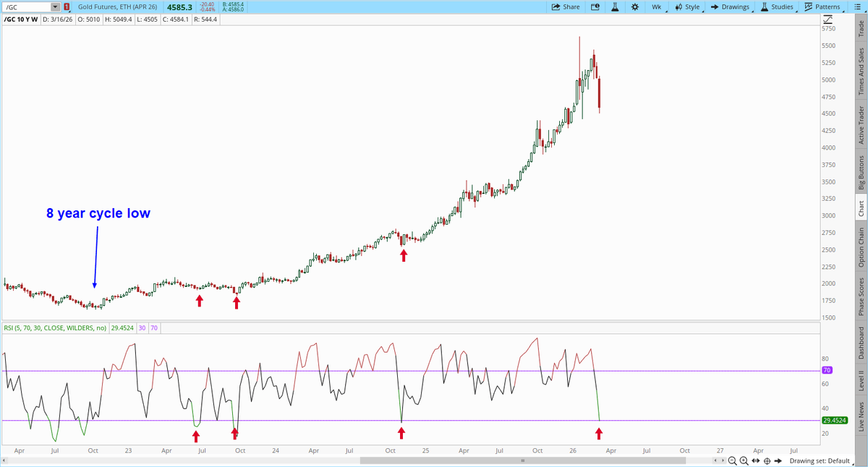Image resolution: width=868 pixels, height=467 pixels.
Task: Click the small left scroll step arrow
Action: [716, 461]
